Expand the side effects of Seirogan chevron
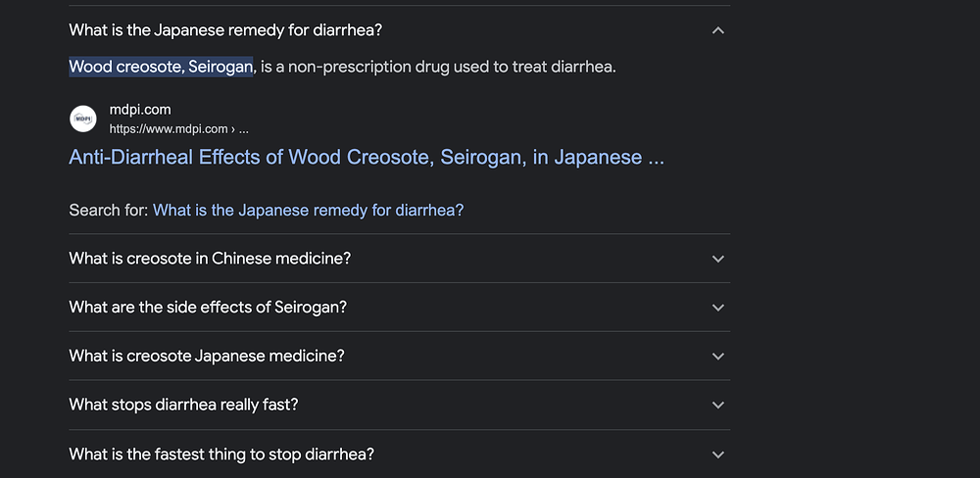Screen dimensions: 980x478 click(718, 308)
